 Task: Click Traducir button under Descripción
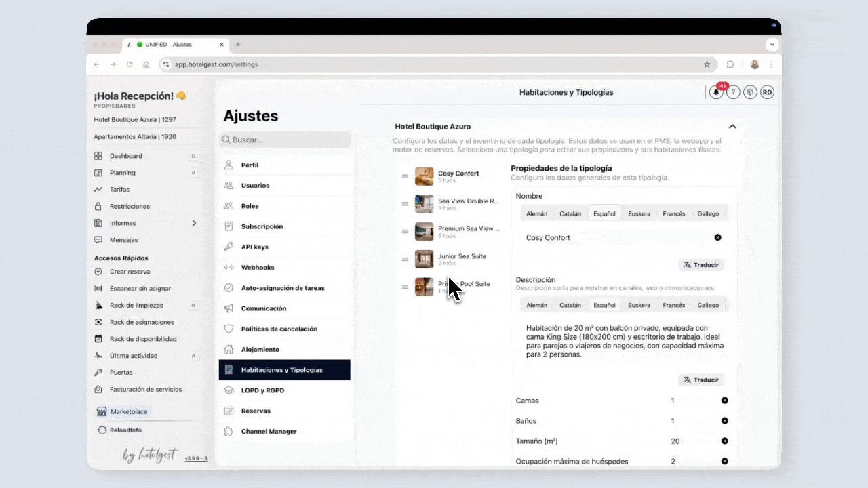click(x=701, y=380)
